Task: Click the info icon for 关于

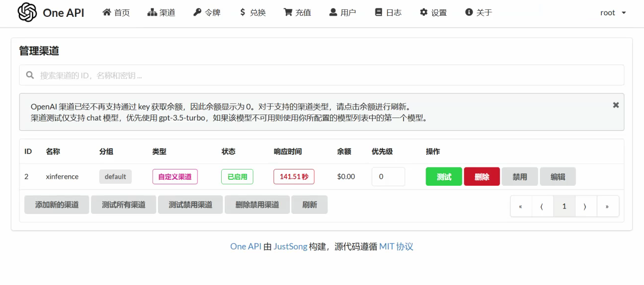Action: [469, 12]
